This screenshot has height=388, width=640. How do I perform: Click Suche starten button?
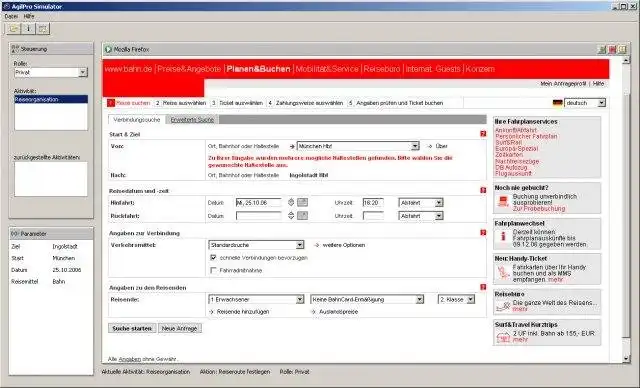132,328
